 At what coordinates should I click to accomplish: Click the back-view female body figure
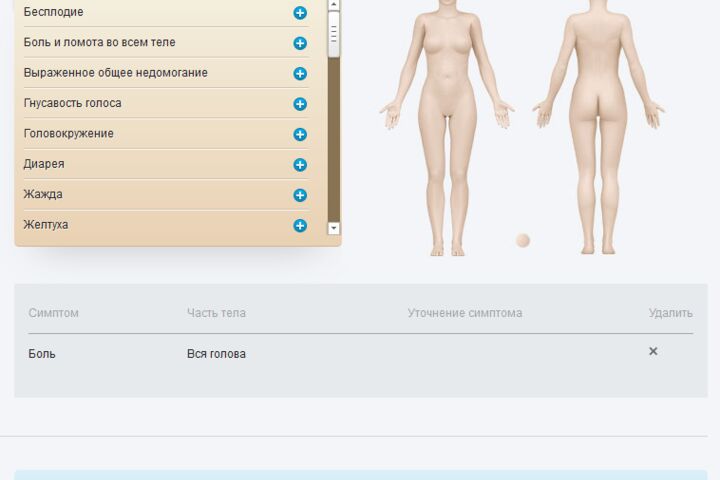598,128
